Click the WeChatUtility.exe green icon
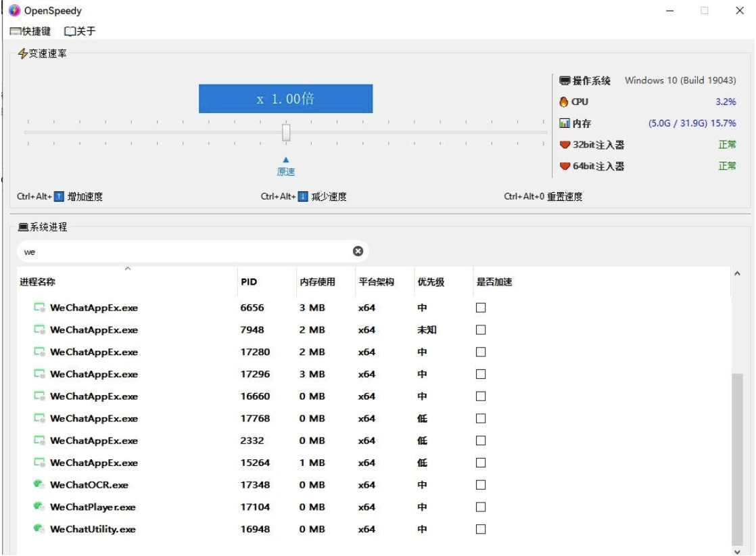Screen dimensions: 756x556 point(39,528)
